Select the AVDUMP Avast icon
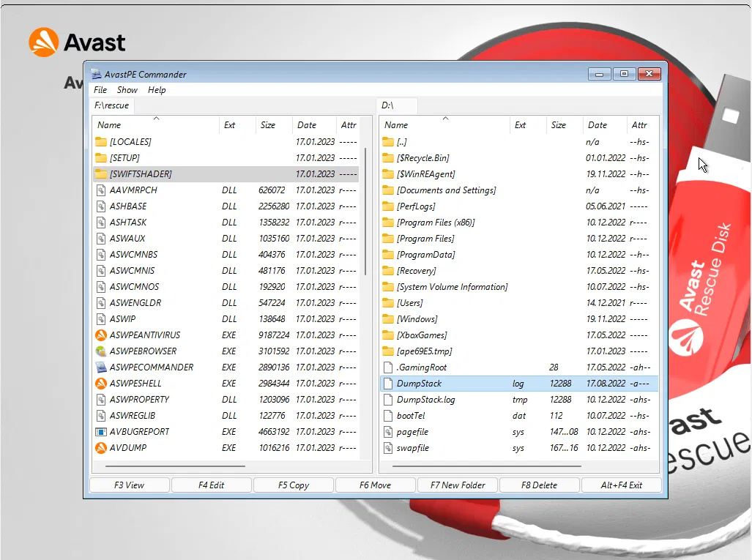Image resolution: width=752 pixels, height=560 pixels. pos(101,448)
